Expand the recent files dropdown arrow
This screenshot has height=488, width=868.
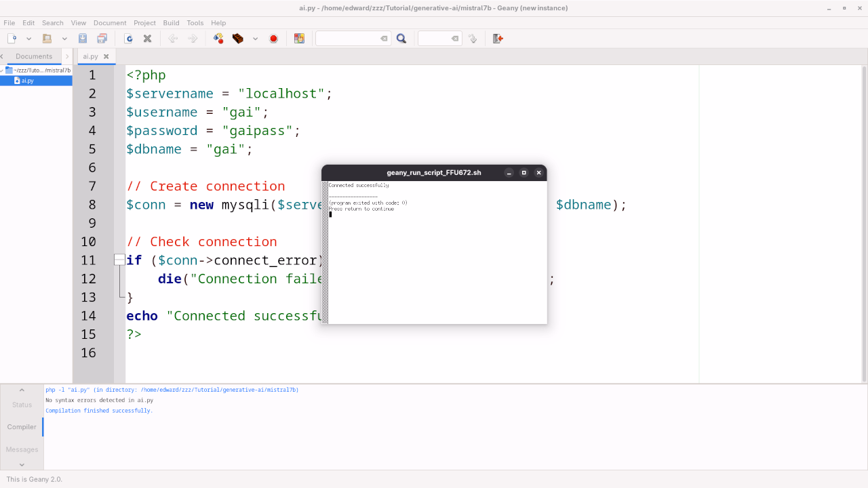(64, 39)
